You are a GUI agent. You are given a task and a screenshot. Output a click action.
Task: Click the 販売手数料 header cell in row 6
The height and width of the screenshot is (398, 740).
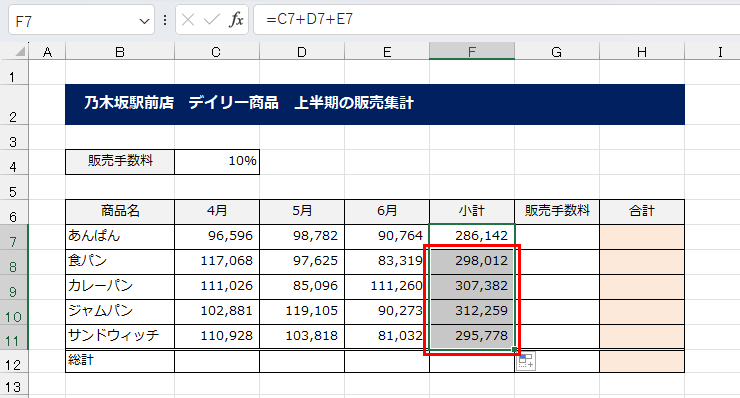click(x=557, y=212)
